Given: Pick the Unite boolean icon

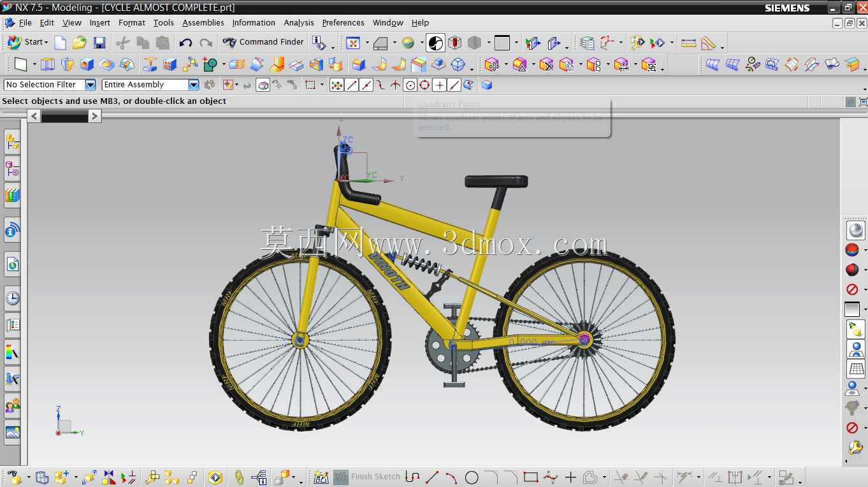Looking at the screenshot, I should coord(210,64).
